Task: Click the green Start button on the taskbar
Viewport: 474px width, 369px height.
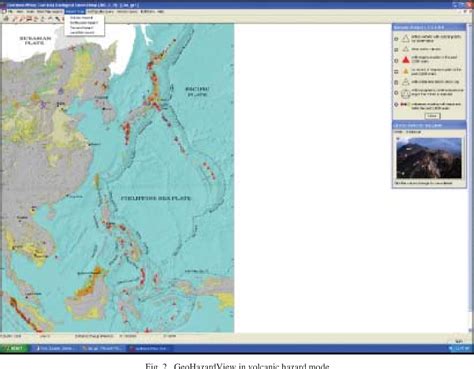Action: [x=15, y=348]
